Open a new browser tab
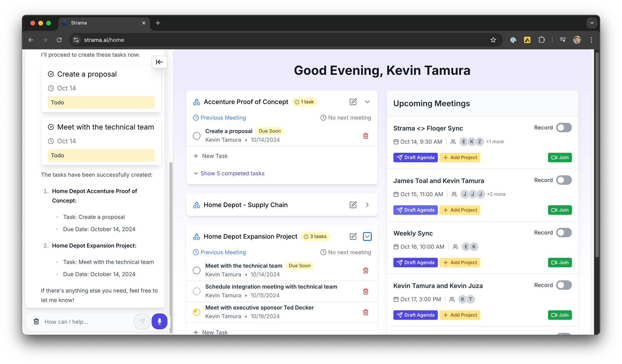This screenshot has width=622, height=364. point(158,23)
